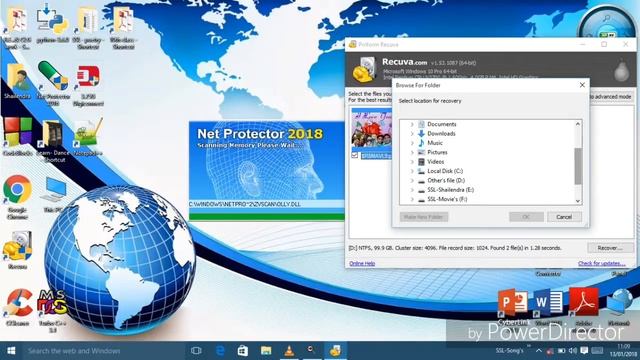Select Local Disk (C:) in tree
The image size is (640, 360).
click(445, 171)
